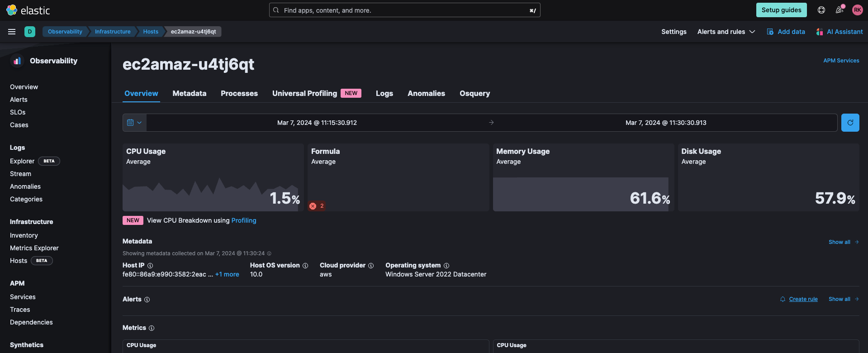Switch to the Logs tab
Screen dimensions: 868x353
pos(384,93)
